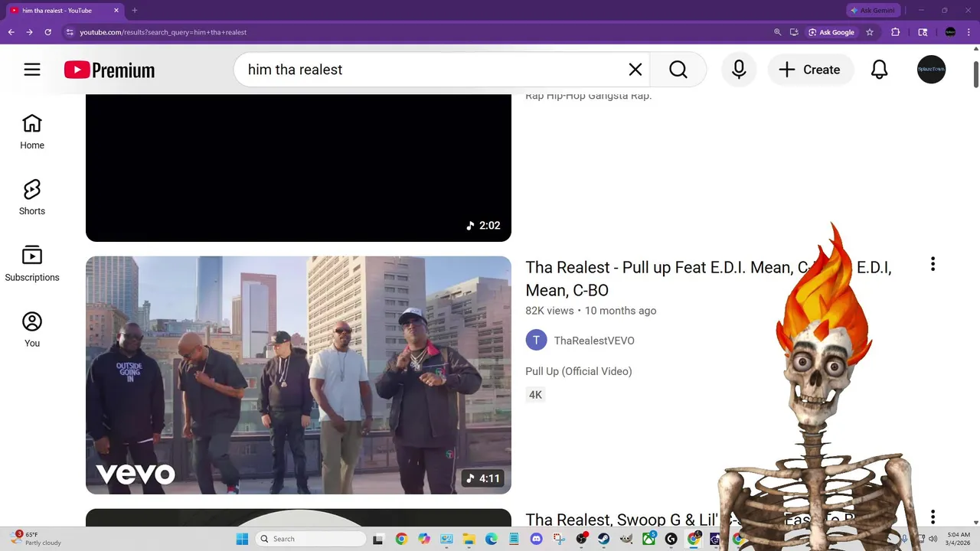Image resolution: width=980 pixels, height=551 pixels.
Task: Go to YouTube Premium home via logo
Action: 109,70
